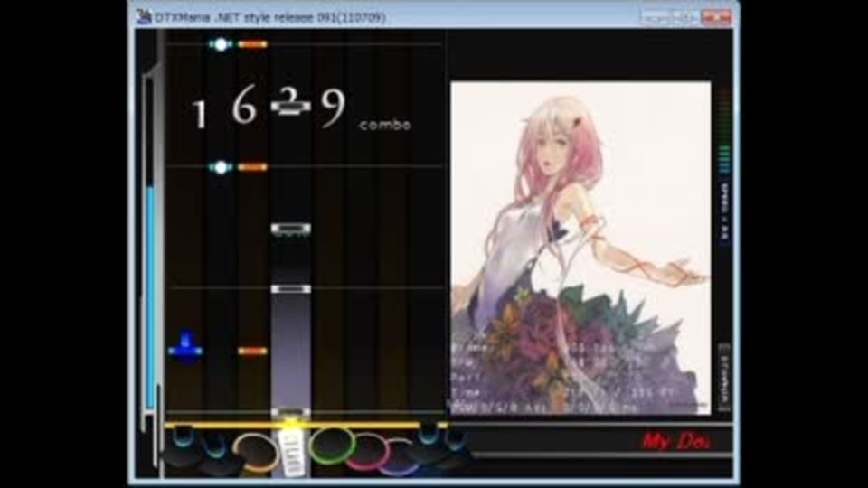868x488 pixels.
Task: Minimize the DTXMania window
Action: tap(655, 17)
